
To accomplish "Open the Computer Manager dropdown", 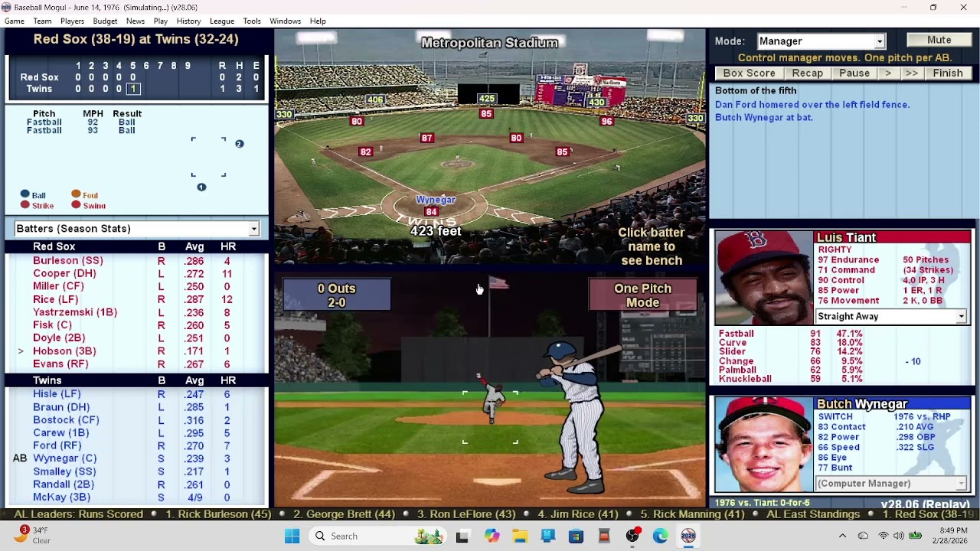I will click(x=891, y=484).
